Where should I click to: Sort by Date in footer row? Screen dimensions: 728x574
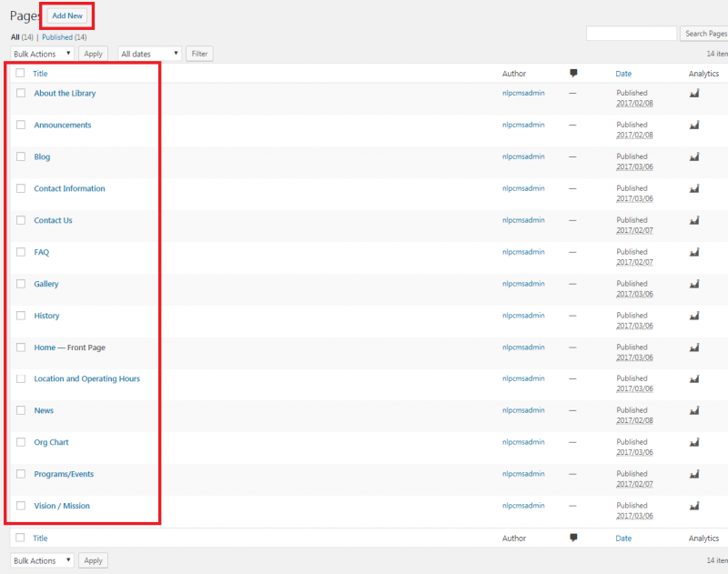[x=623, y=539]
